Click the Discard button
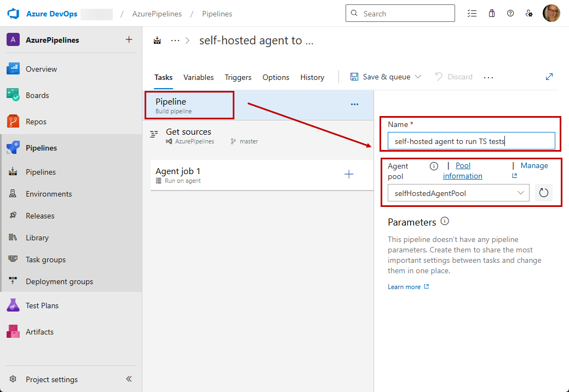 coord(453,77)
